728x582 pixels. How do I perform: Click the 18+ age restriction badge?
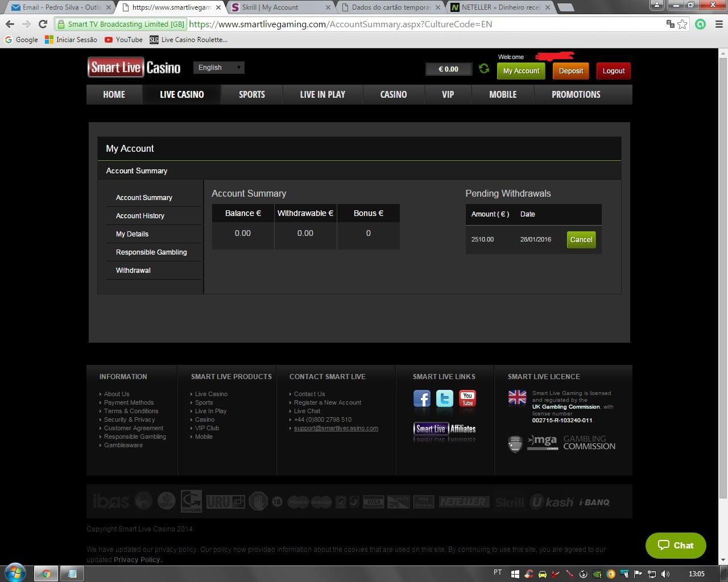[277, 502]
